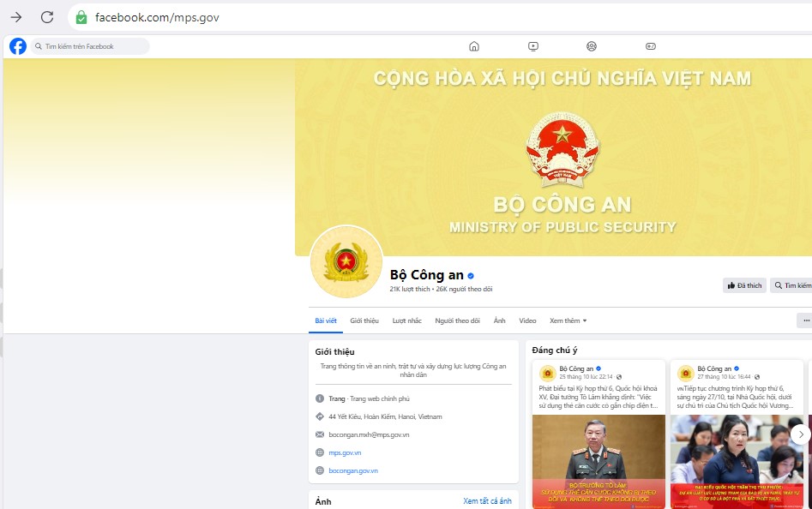Click the Ảnh section heading
This screenshot has height=509, width=812.
pyautogui.click(x=323, y=501)
